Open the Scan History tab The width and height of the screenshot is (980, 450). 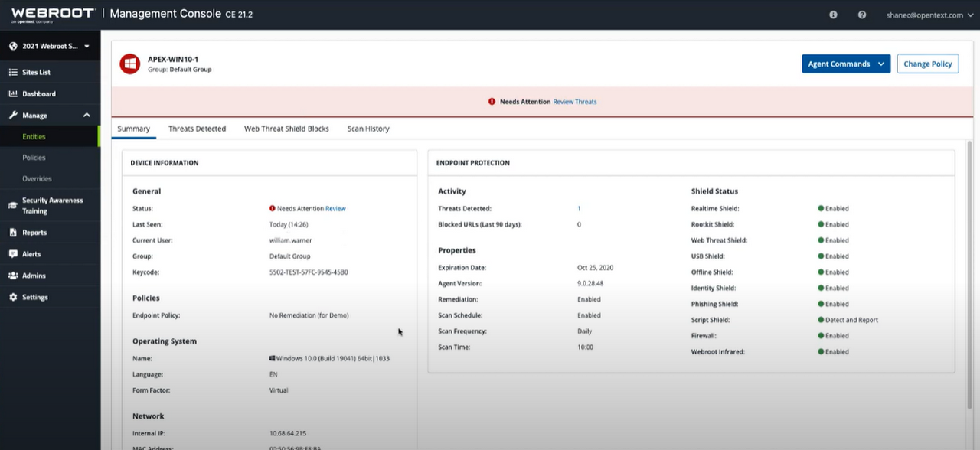[x=368, y=129]
